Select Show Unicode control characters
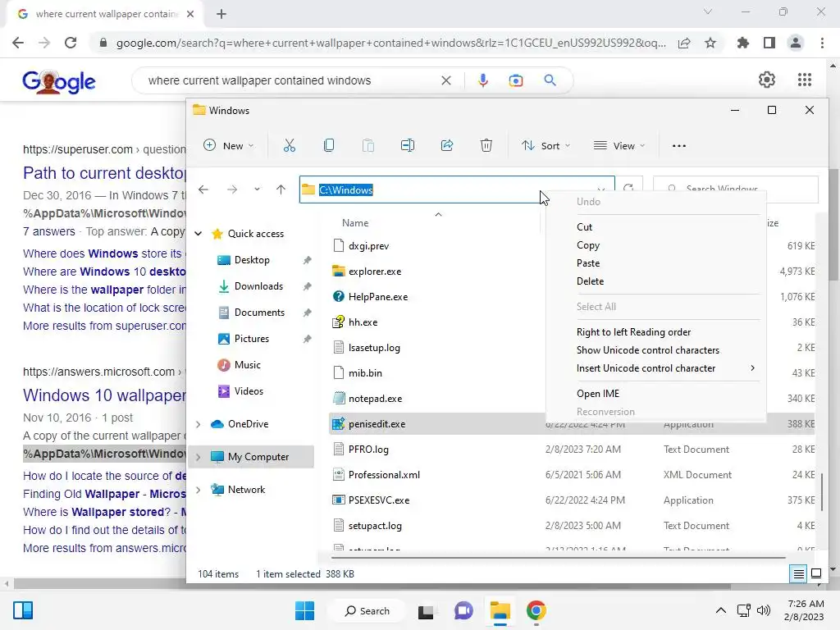Screen dimensions: 840x630 [648, 349]
